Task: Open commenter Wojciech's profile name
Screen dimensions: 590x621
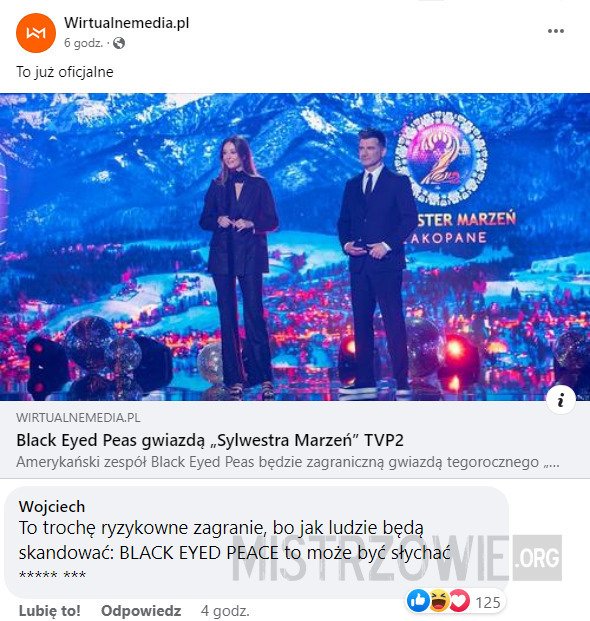Action: tap(52, 507)
